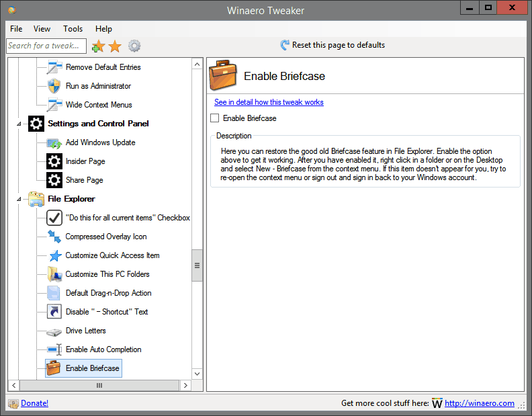Select 'Customize This PC Folders' entry
The image size is (532, 416).
click(x=107, y=274)
